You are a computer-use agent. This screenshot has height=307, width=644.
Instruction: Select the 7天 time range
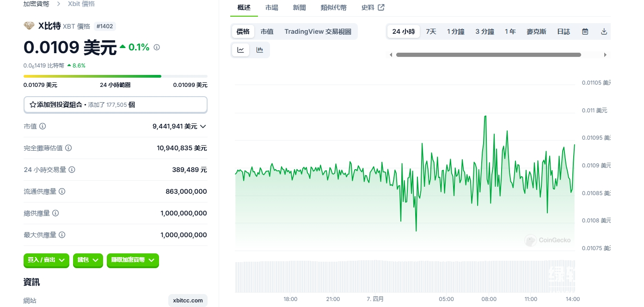[431, 32]
